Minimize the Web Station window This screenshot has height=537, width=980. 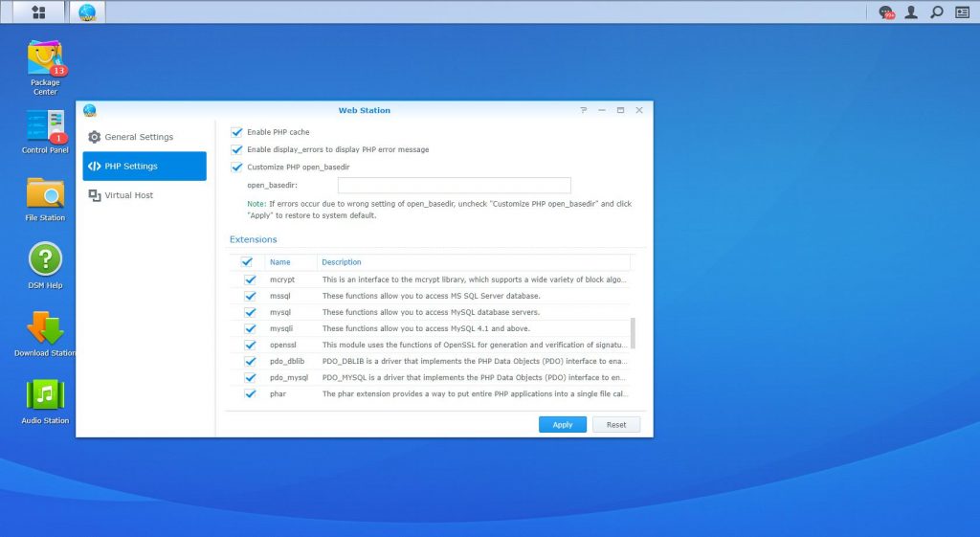point(602,110)
